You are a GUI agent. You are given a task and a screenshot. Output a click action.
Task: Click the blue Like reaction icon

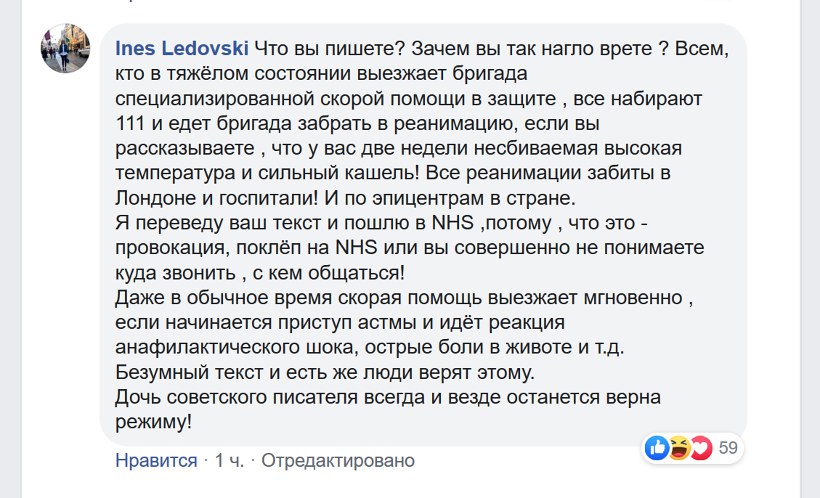[x=657, y=448]
